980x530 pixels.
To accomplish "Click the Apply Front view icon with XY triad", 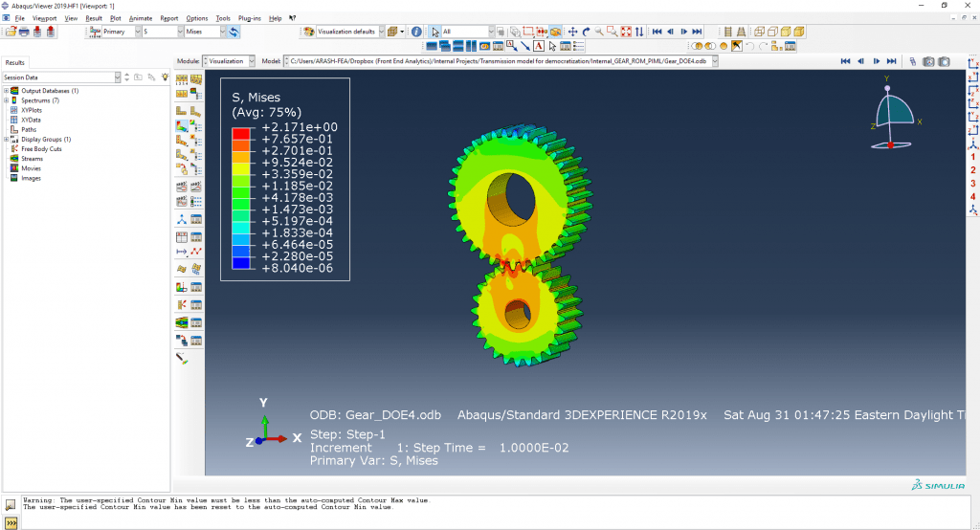I will tap(973, 63).
